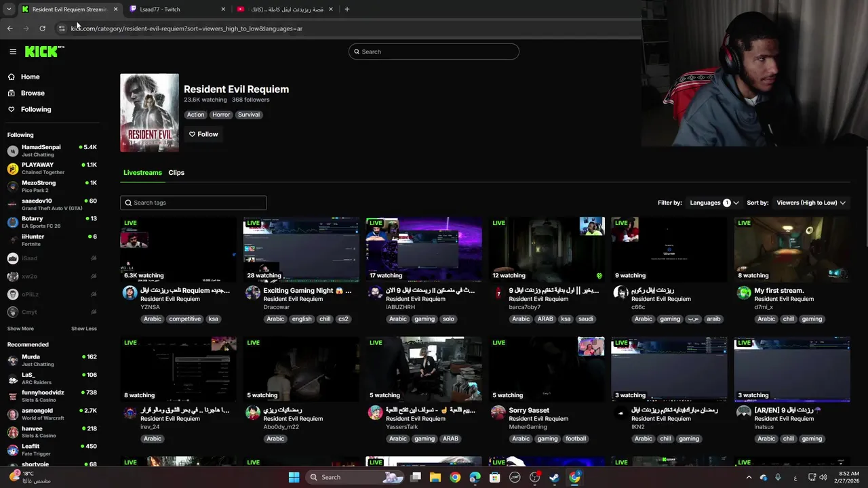868x488 pixels.
Task: Close the Lsaad77 - Twitch tab
Action: (x=223, y=9)
